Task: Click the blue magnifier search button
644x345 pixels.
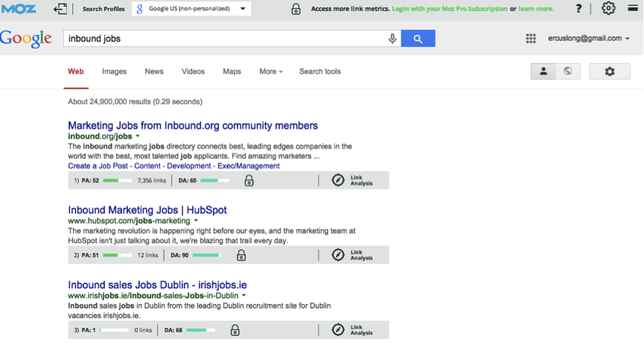Action: click(418, 39)
